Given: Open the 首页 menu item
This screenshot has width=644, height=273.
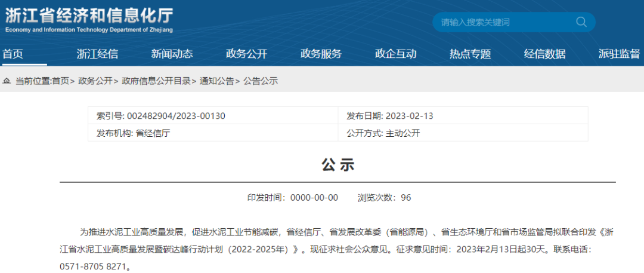Looking at the screenshot, I should [x=13, y=54].
